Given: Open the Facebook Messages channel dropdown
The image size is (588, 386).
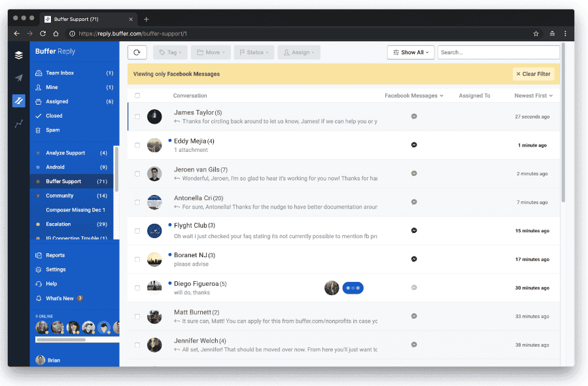Looking at the screenshot, I should click(412, 95).
